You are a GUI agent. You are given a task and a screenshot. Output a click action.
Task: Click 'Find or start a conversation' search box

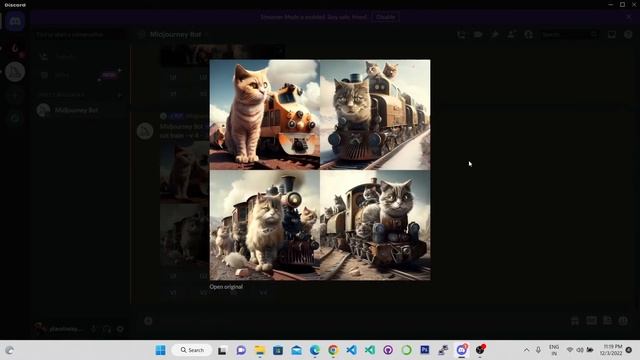(x=80, y=35)
